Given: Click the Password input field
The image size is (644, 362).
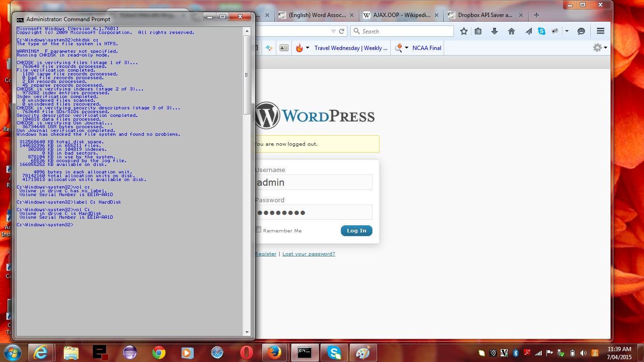Looking at the screenshot, I should point(314,212).
